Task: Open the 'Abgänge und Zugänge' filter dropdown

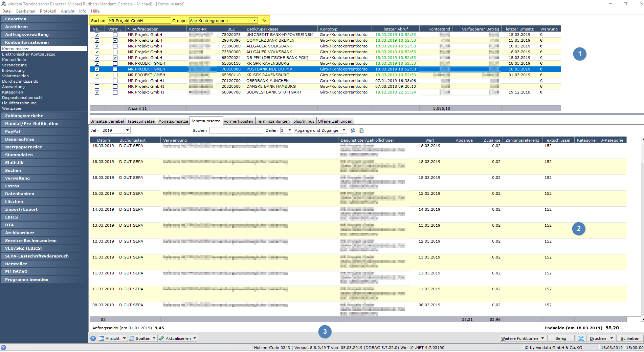Action: point(320,130)
